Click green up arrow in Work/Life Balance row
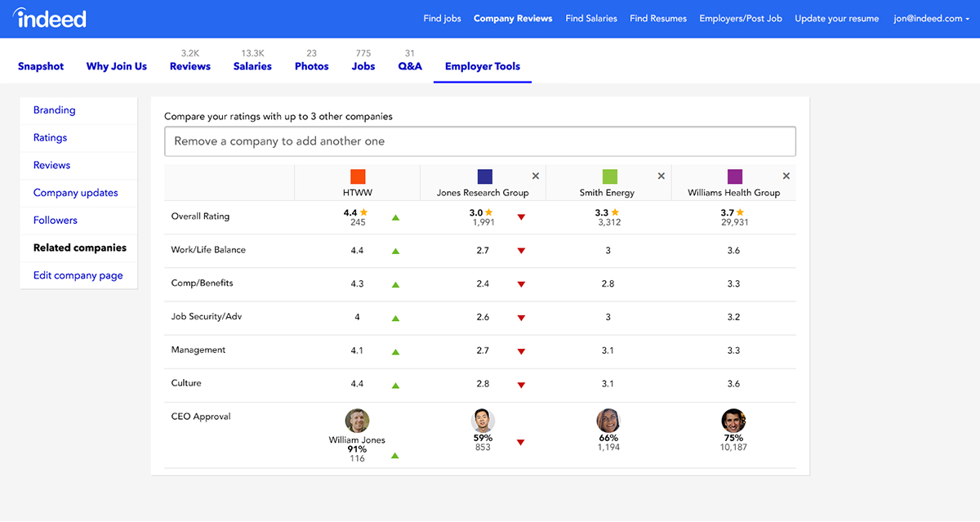The image size is (980, 522). click(395, 251)
